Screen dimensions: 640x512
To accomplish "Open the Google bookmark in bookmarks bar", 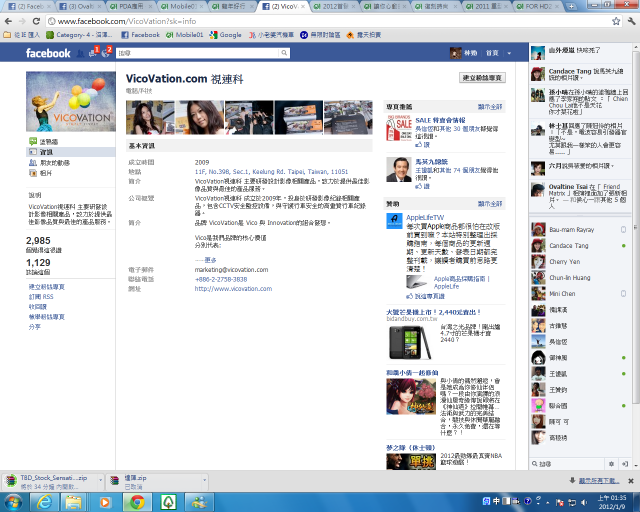I will click(225, 35).
